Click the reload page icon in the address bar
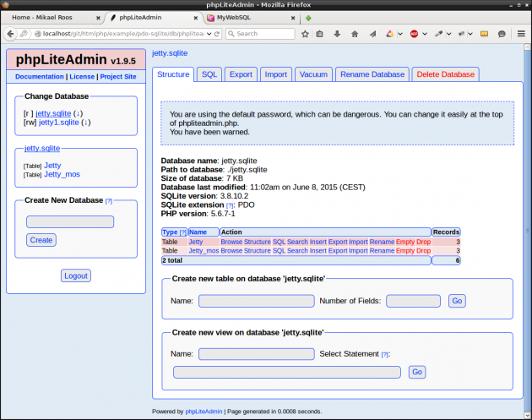Viewport: 532px width, 420px height. click(x=217, y=34)
